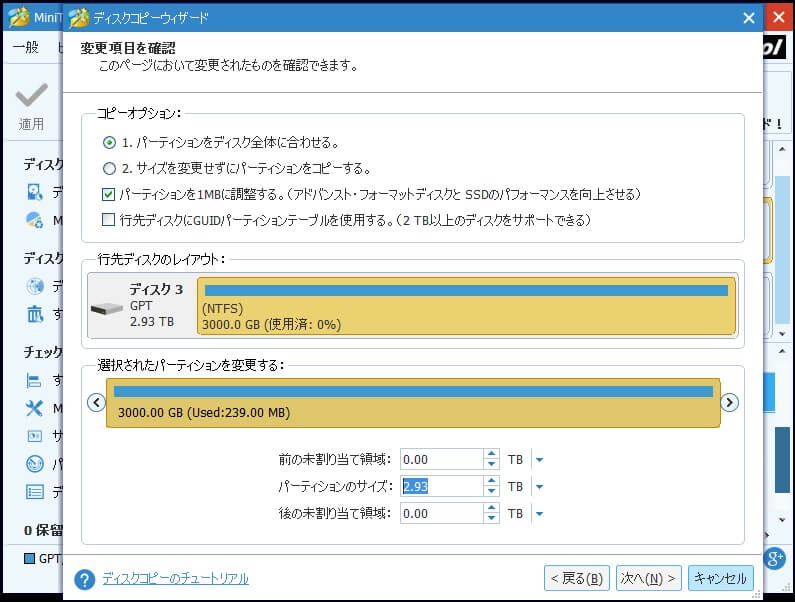Click the Disk 3 drive icon
Screen dimensions: 795x602
[106, 308]
